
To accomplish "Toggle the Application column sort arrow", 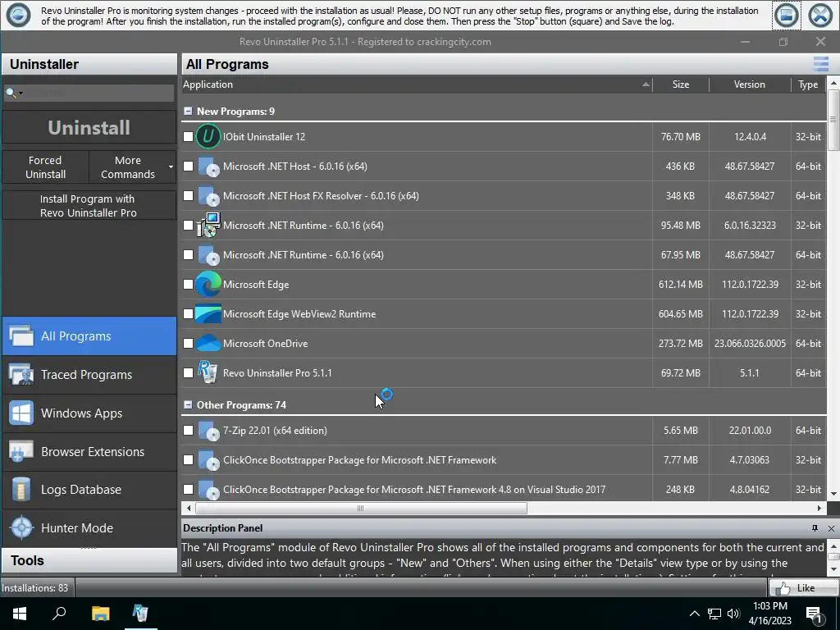I will [x=646, y=84].
